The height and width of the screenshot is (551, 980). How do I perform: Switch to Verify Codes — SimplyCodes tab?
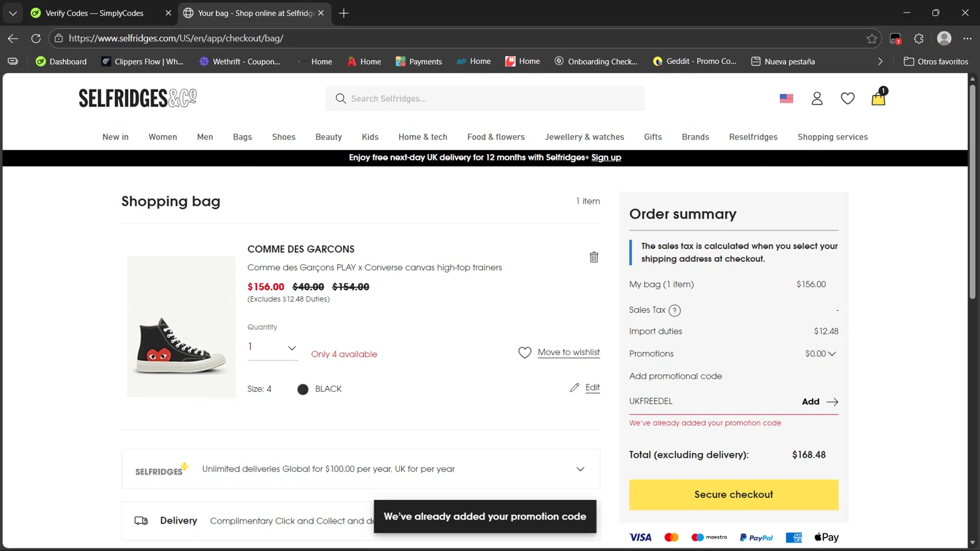(94, 13)
